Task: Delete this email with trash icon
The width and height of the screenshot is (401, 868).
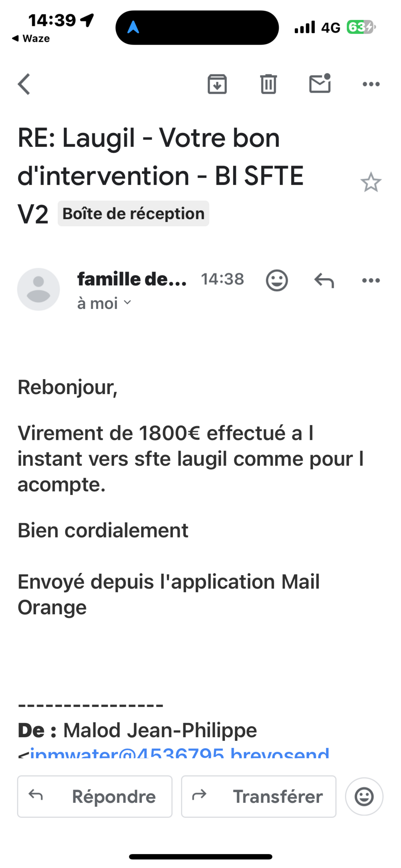Action: coord(268,84)
